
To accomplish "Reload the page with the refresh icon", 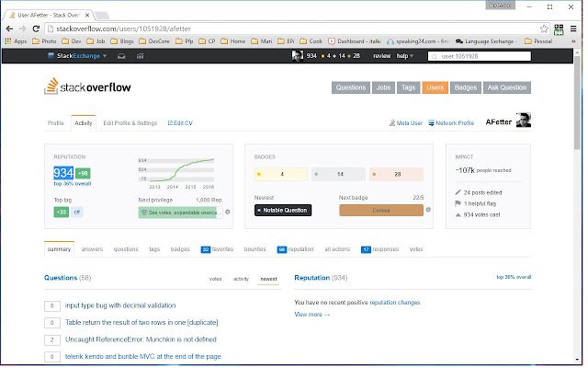I will pos(36,29).
